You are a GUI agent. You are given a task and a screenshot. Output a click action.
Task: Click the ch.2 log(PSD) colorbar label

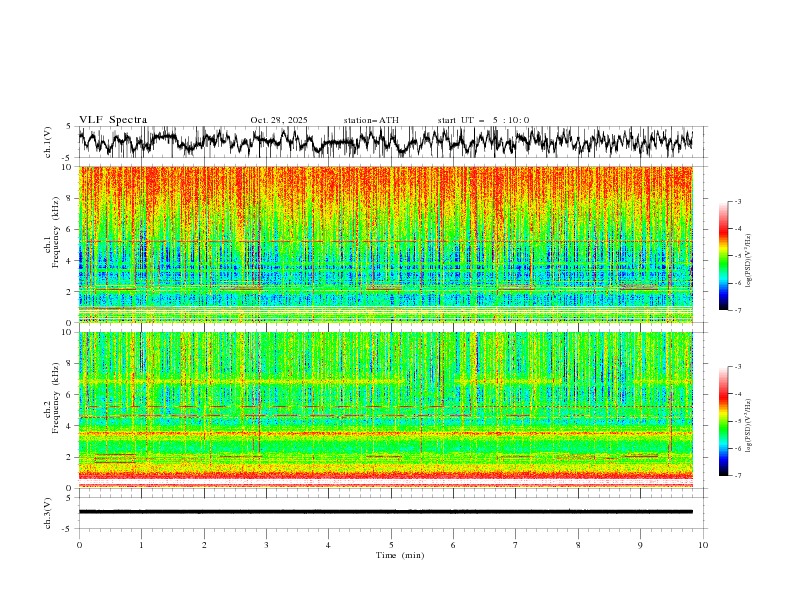coord(748,426)
